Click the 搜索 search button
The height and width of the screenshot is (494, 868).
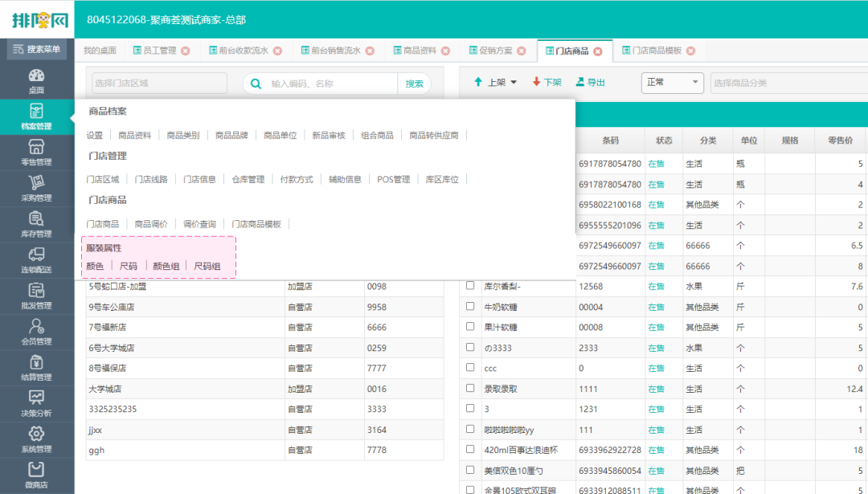click(414, 84)
